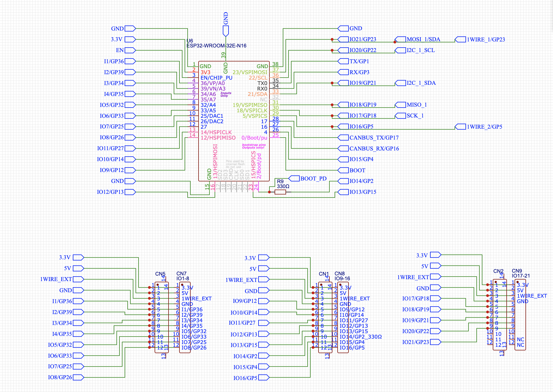Viewport: 553px width, 392px height.
Task: Click the 3V3 pin label on U6
Action: tap(205, 72)
